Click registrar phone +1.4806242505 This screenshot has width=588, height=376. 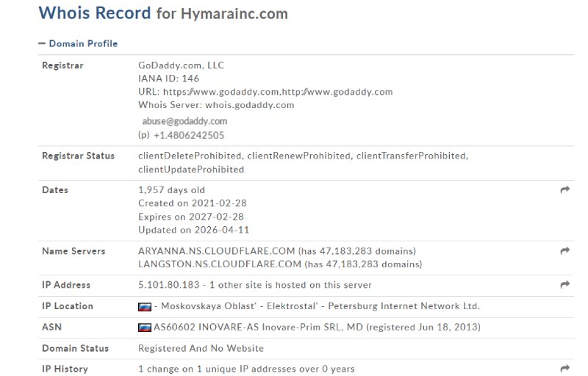[189, 135]
